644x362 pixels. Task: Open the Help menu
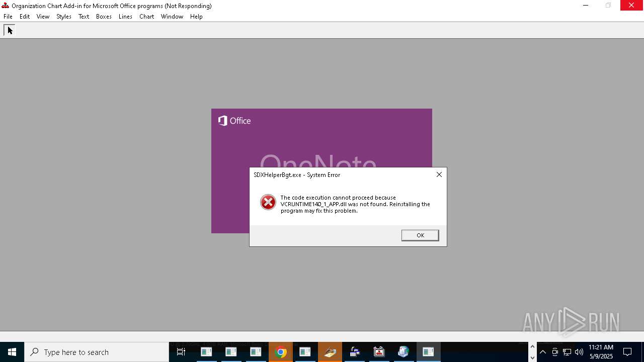point(196,17)
